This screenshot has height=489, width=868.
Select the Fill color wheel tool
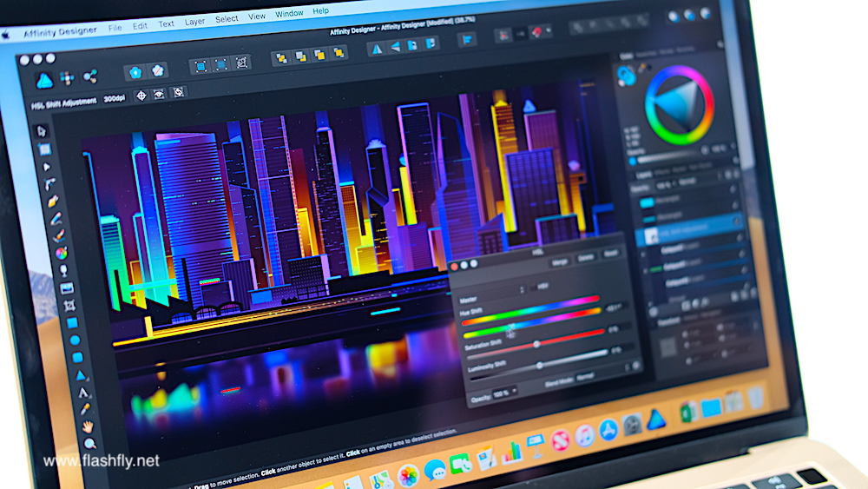(x=62, y=253)
